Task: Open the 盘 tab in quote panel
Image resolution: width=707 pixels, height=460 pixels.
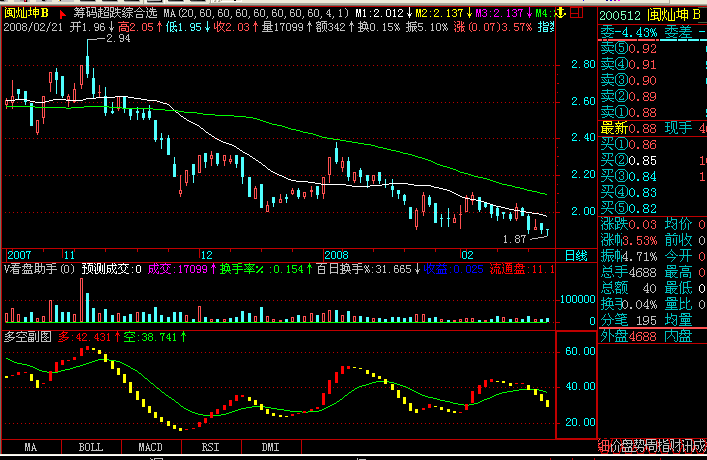Action: (x=627, y=446)
